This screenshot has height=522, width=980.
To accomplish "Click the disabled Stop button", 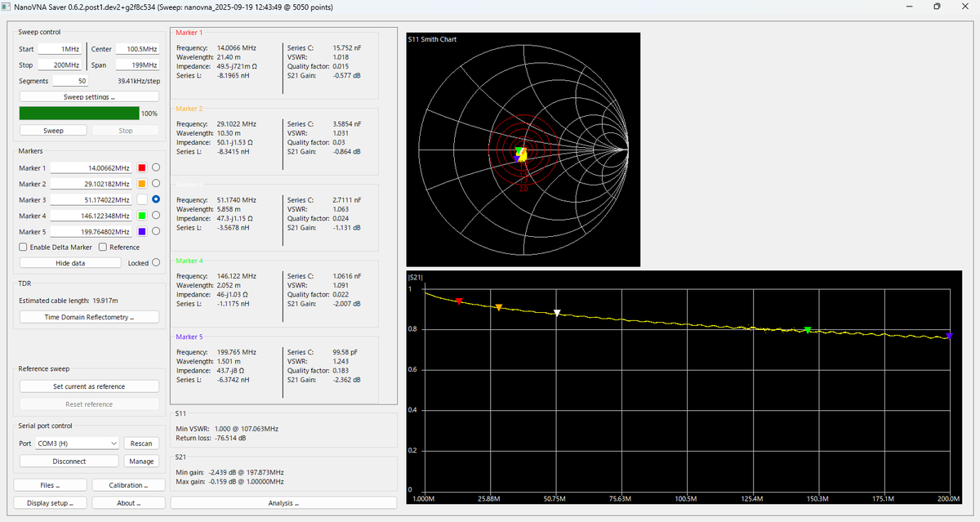I will 126,131.
